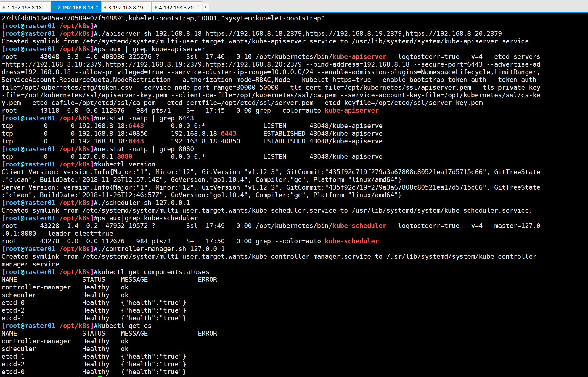The width and height of the screenshot is (588, 377).
Task: Select the active tab 2 192.168.8.18
Action: pyautogui.click(x=75, y=7)
